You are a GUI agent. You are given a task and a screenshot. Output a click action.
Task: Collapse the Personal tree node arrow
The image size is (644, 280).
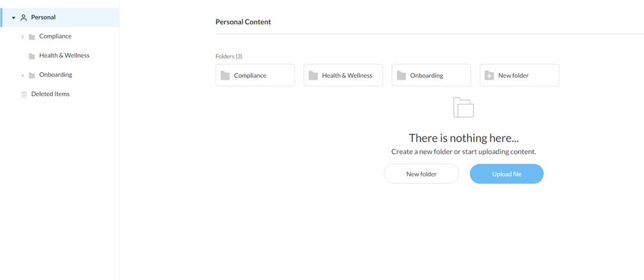tap(14, 18)
